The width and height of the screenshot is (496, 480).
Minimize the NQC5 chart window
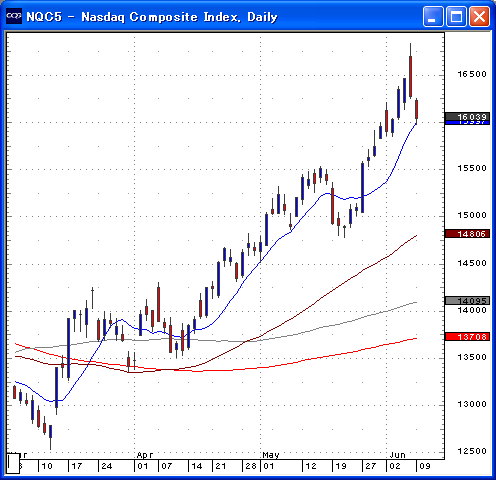coord(433,16)
